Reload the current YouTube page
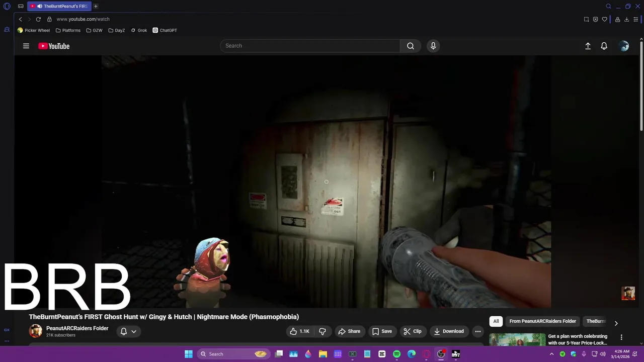This screenshot has width=644, height=362. click(38, 19)
